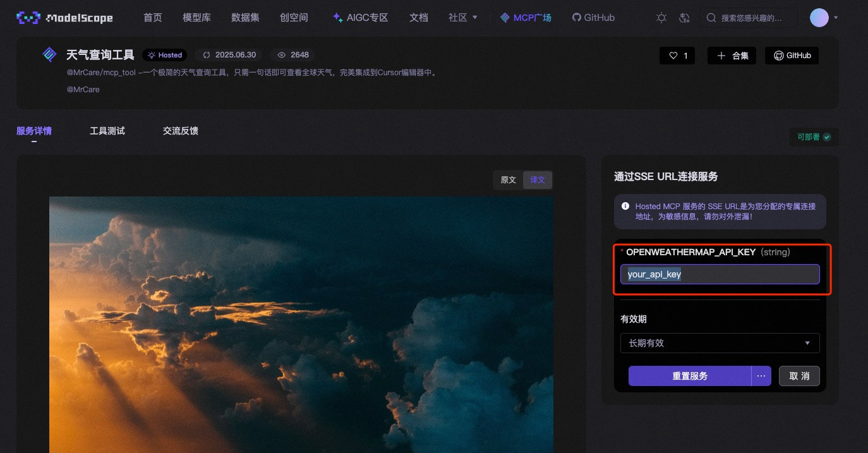The image size is (868, 453).
Task: Show 译文 translated text
Action: [x=538, y=180]
